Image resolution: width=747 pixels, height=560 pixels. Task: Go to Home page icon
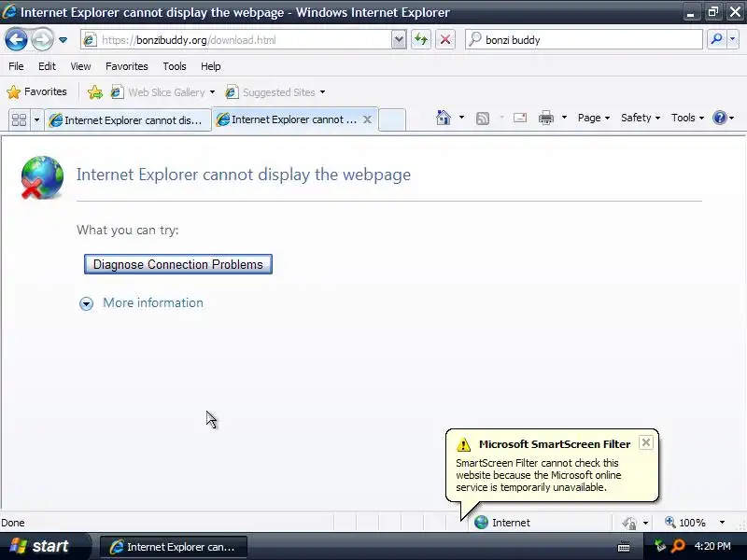444,118
